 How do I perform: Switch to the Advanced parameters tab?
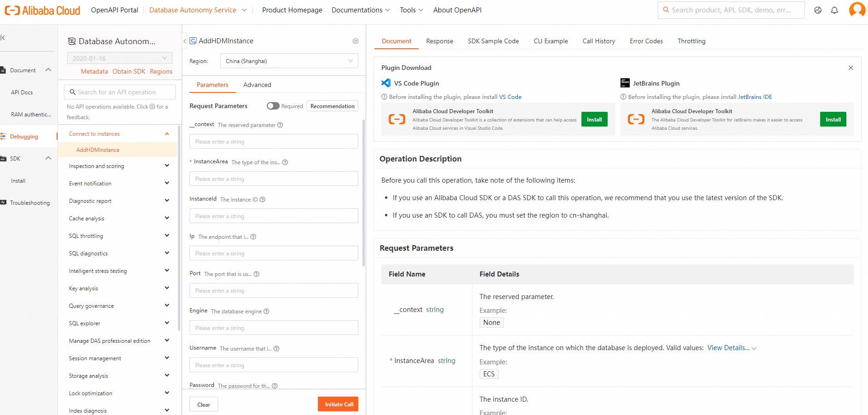[x=257, y=85]
